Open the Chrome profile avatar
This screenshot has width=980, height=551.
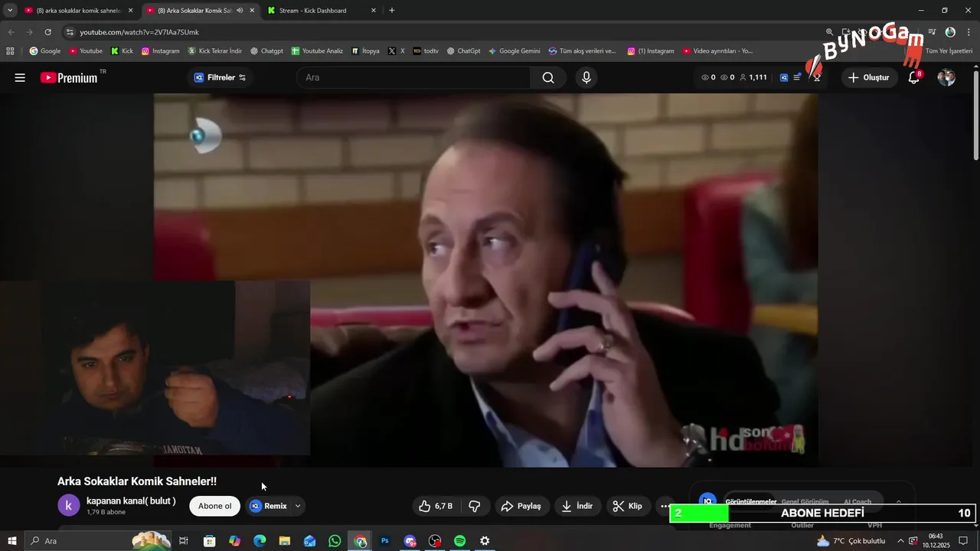pos(950,32)
